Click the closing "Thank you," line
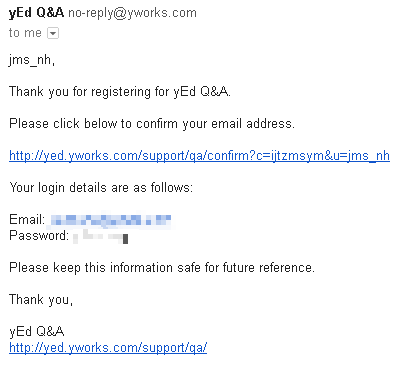The image size is (411, 369). click(x=41, y=300)
